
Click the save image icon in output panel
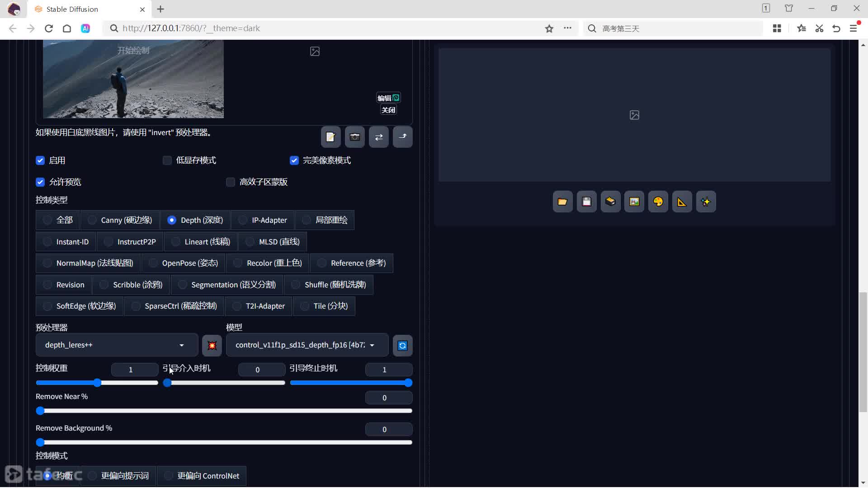[x=586, y=202]
